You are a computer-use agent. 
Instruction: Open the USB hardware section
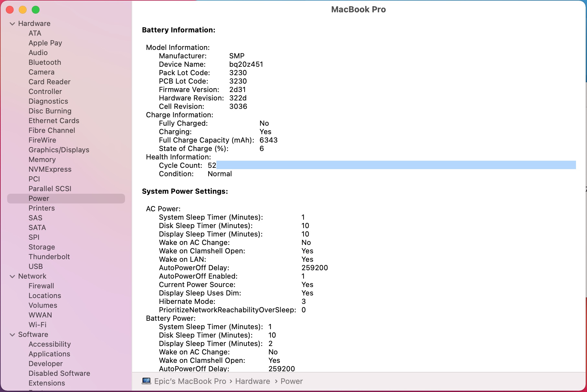point(36,266)
